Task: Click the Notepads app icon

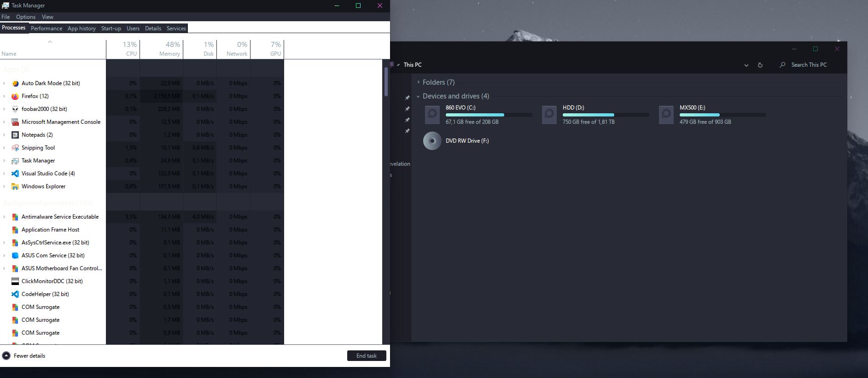Action: 15,135
